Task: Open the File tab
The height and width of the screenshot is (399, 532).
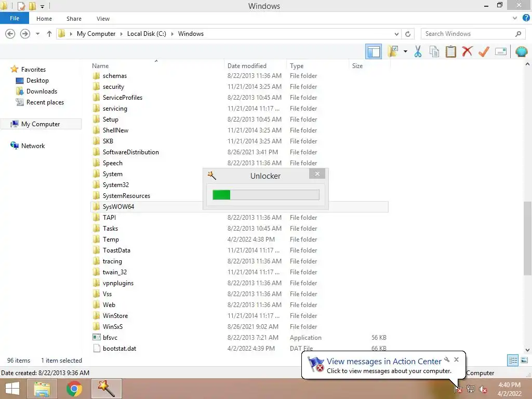Action: [x=14, y=18]
